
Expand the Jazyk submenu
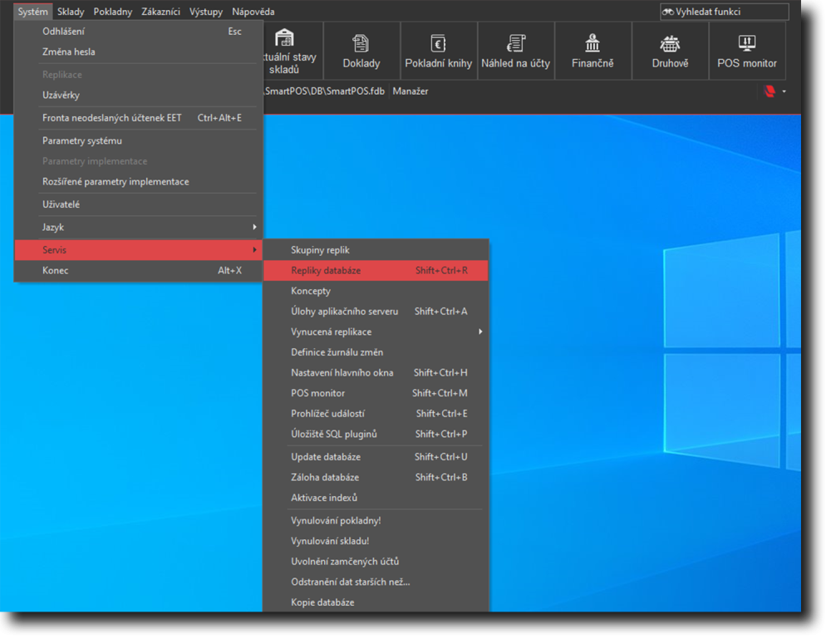[x=140, y=227]
